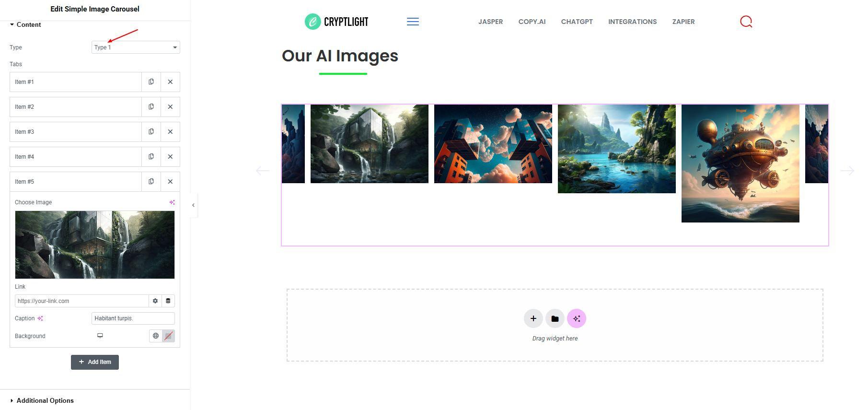Open dynamic tags icon for Link field
This screenshot has width=868, height=410.
pyautogui.click(x=168, y=301)
